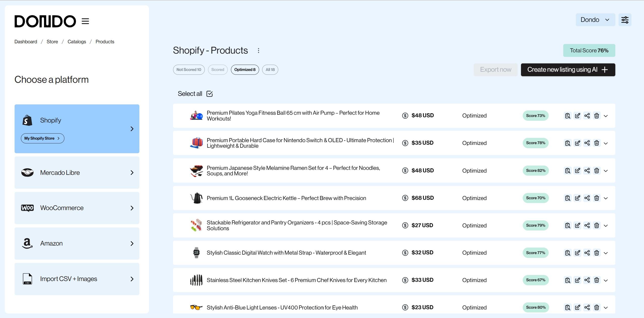Open the My Shopify Store link

pyautogui.click(x=42, y=138)
